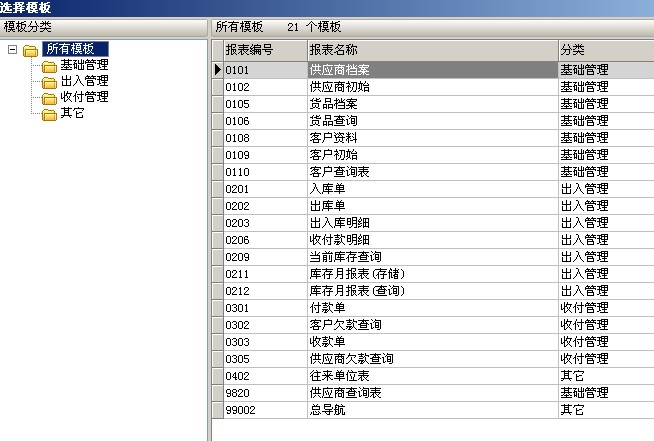The height and width of the screenshot is (441, 654).
Task: Click the 所有模板 folder icon
Action: [x=30, y=51]
